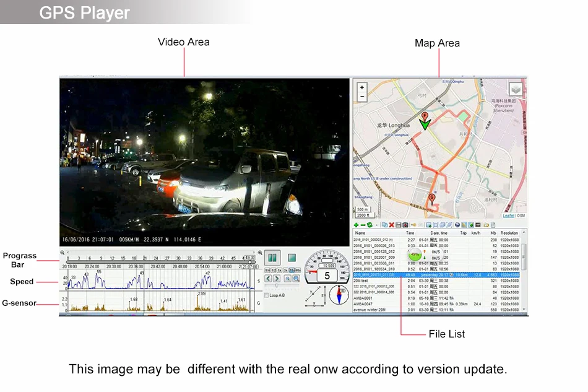Screen dimensions: 588x392
Task: Enable the Loop A-B checkbox
Action: click(x=266, y=295)
